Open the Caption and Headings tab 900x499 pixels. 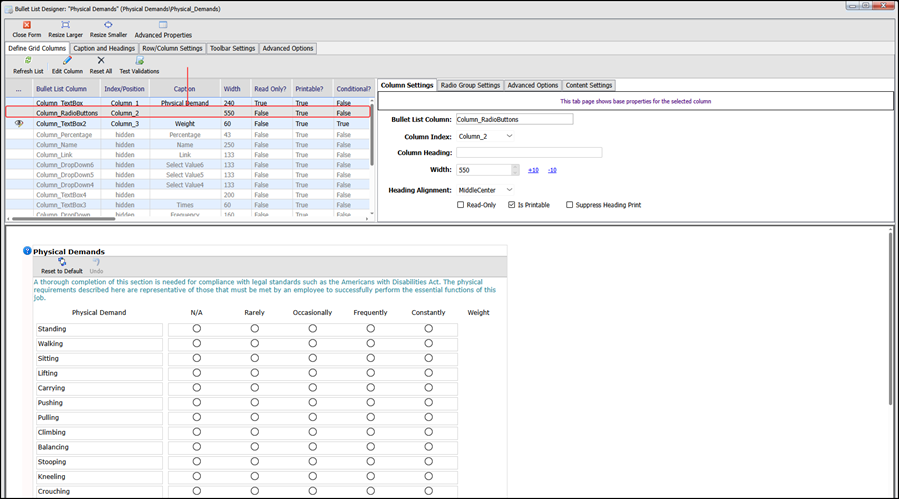point(104,48)
